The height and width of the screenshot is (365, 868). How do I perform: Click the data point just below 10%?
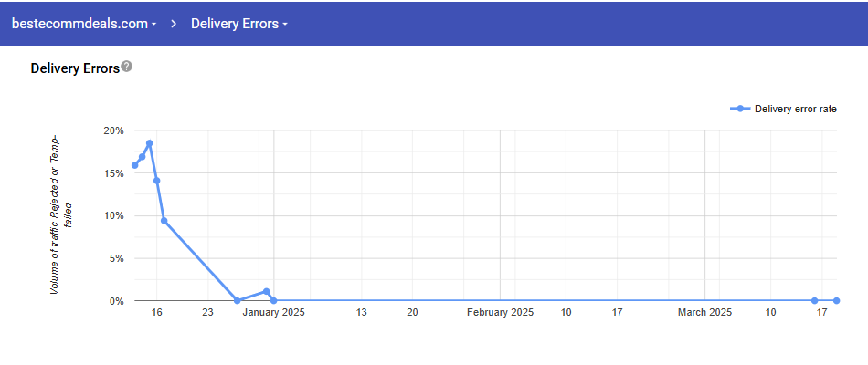point(164,221)
